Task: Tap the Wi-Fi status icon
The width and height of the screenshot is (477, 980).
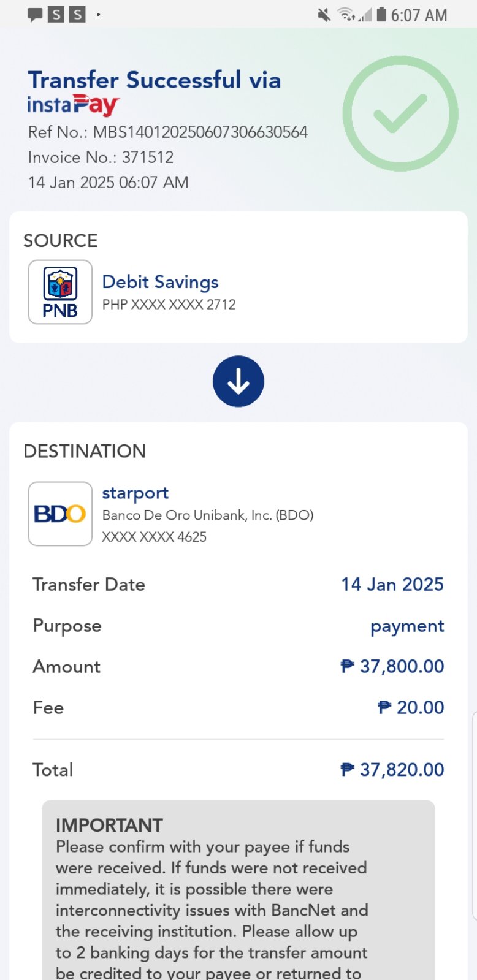Action: pos(347,15)
